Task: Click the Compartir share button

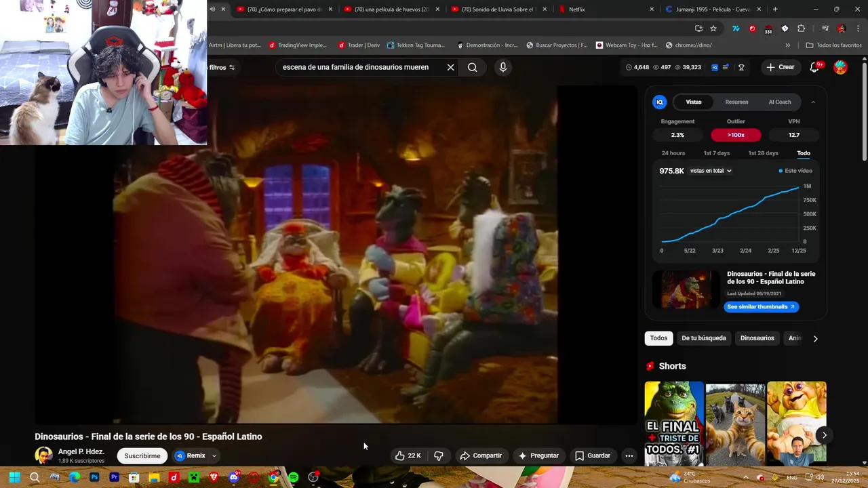Action: coord(481,455)
